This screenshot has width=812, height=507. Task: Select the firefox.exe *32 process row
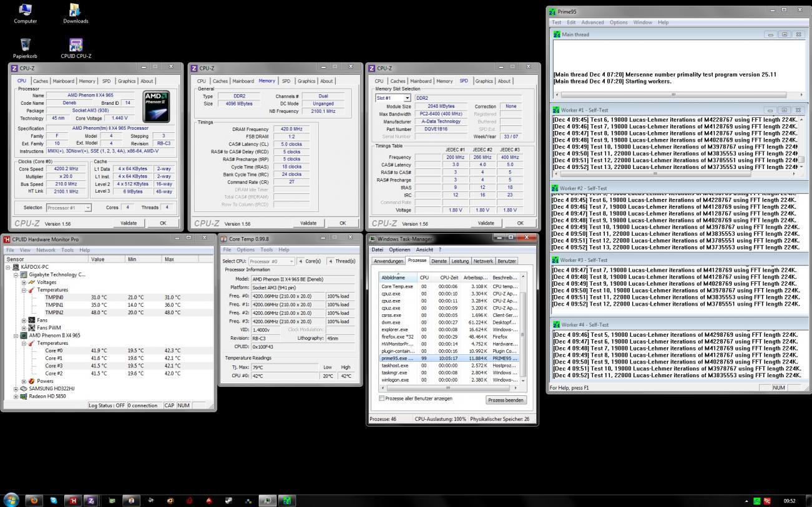point(449,337)
